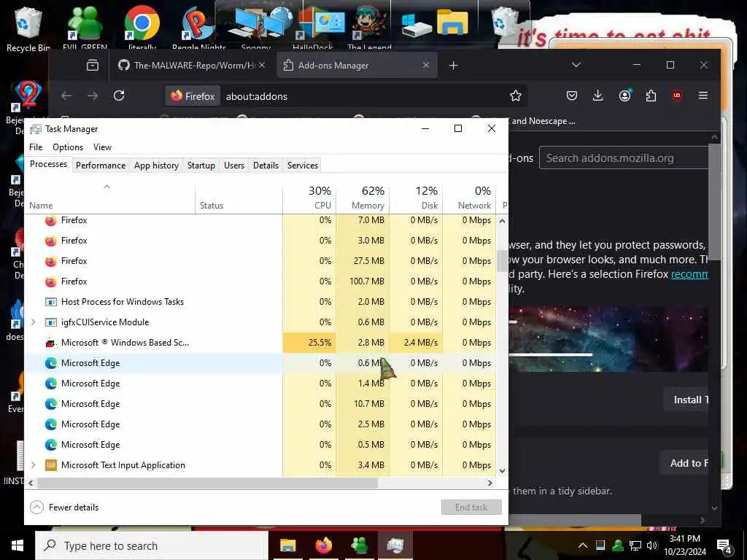Switch to Firefox taskbar icon

point(324,545)
